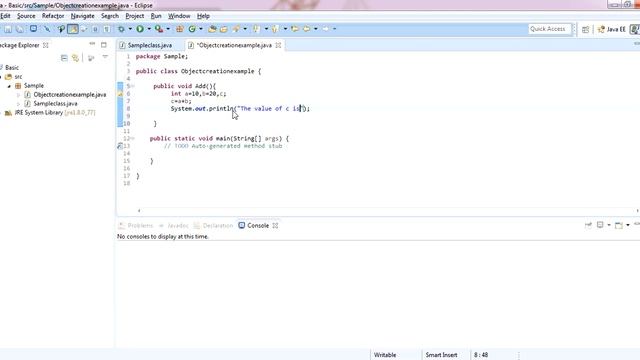Image resolution: width=640 pixels, height=360 pixels.
Task: Select the Objectcreationexample.java editor tab
Action: coord(234,45)
